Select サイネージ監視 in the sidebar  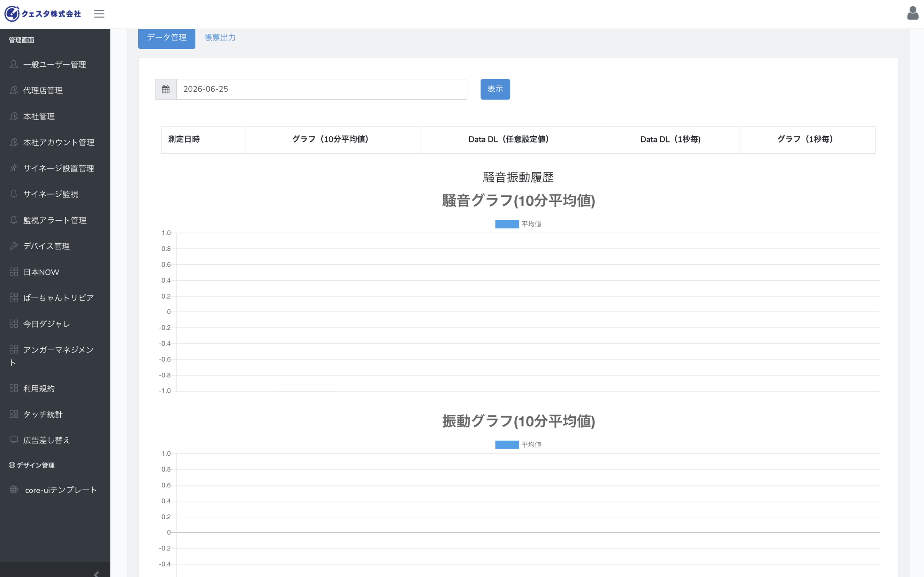[55, 194]
